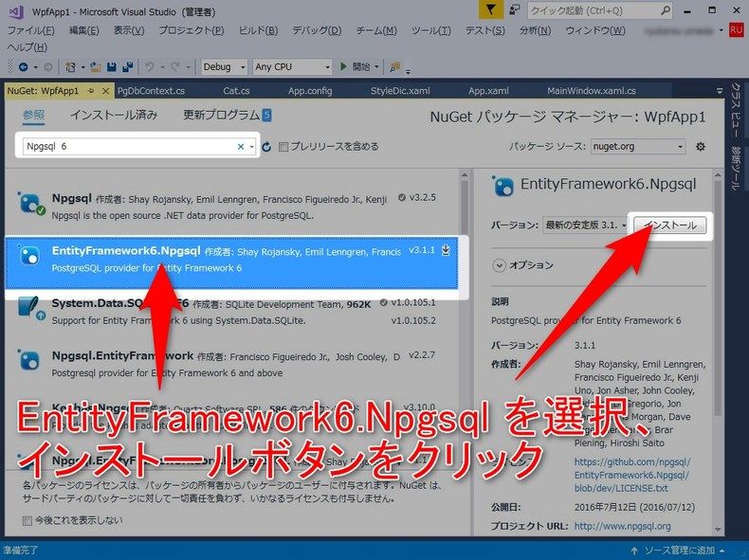Open the nuget.org package source dropdown
Viewport: 749px width, 560px height.
click(x=638, y=147)
